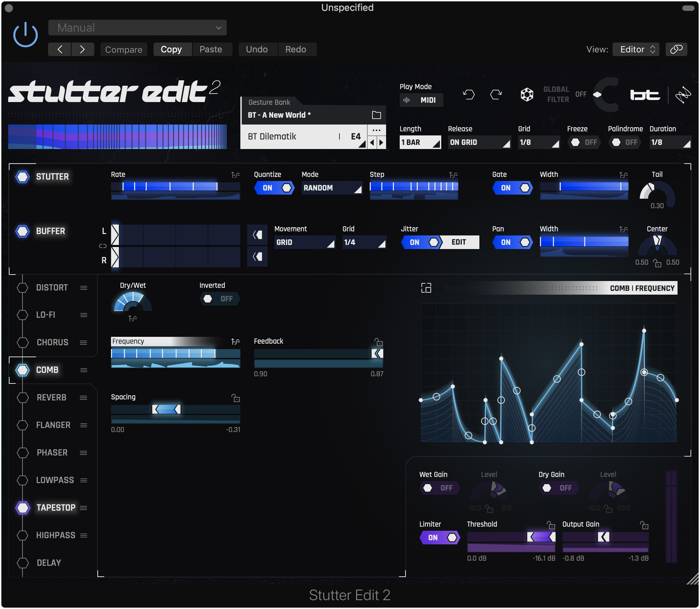Turn on the Freeze toggle
Viewport: 700px width, 609px height.
click(x=584, y=142)
